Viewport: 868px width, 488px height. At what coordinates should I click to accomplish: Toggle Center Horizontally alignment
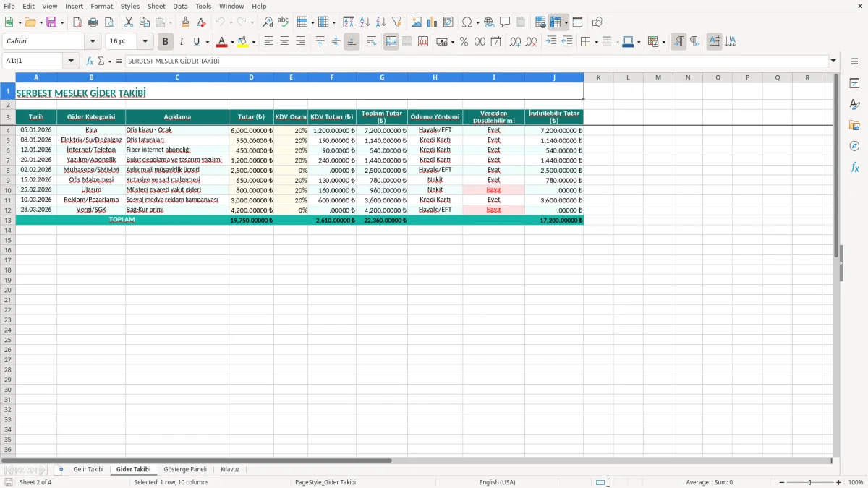pos(284,42)
